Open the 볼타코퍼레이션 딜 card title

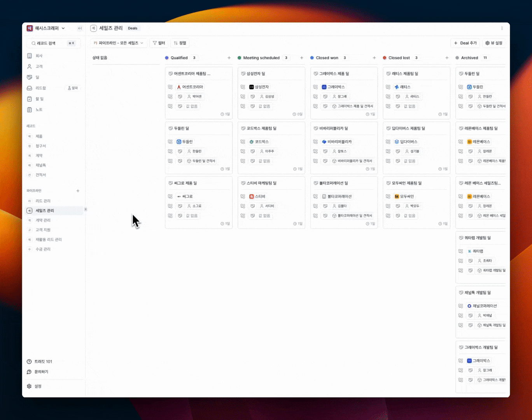pos(334,183)
